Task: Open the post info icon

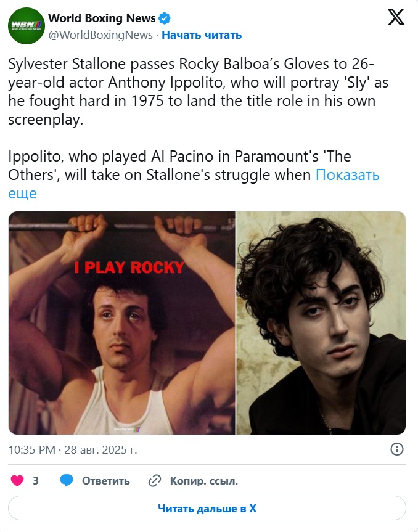Action: (396, 449)
